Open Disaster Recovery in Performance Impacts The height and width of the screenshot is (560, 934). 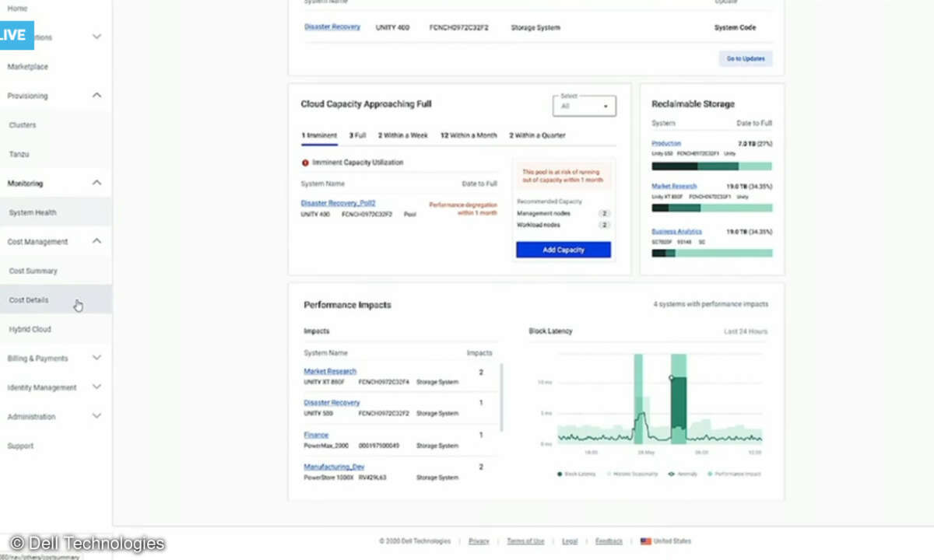coord(332,403)
